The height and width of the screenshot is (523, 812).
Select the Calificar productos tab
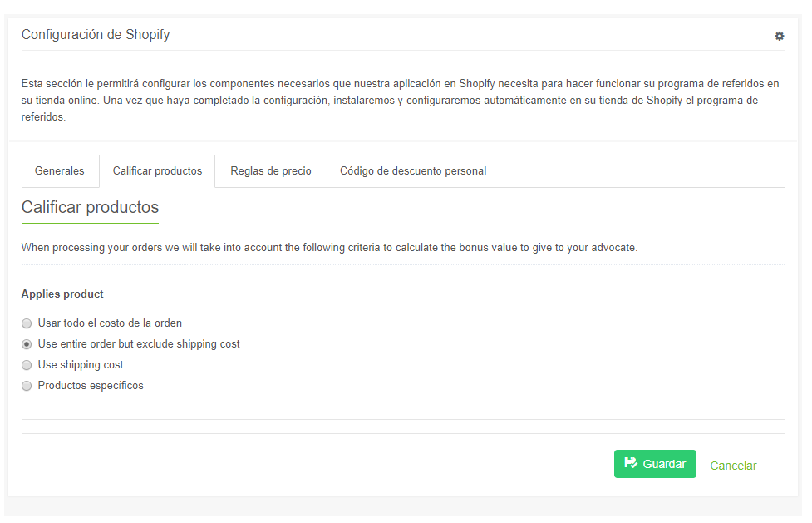click(x=157, y=171)
